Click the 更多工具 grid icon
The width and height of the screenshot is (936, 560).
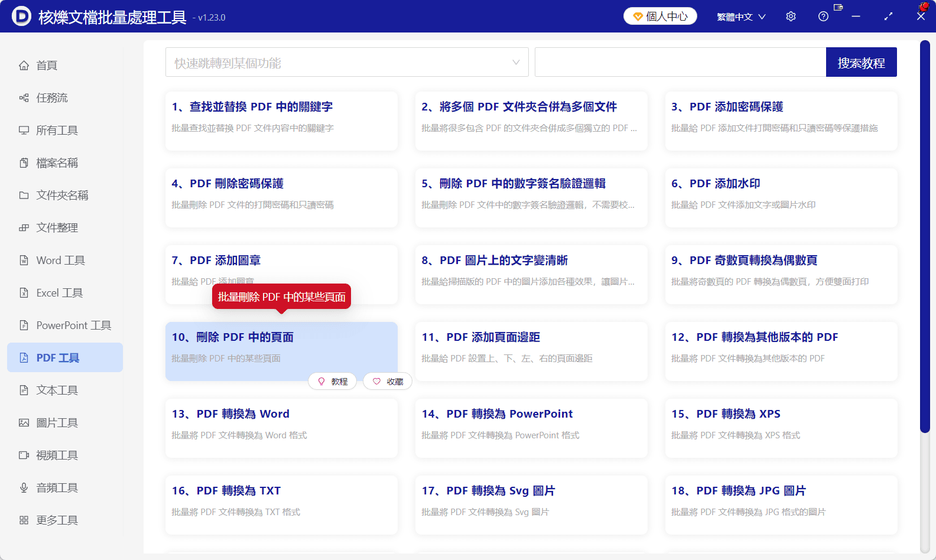coord(24,520)
